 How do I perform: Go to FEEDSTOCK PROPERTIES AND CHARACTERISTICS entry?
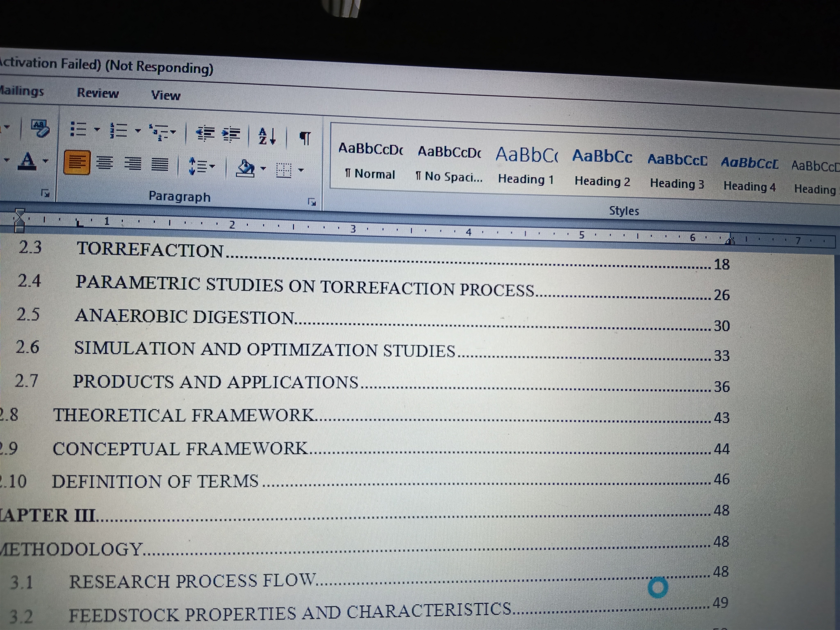pos(368,610)
